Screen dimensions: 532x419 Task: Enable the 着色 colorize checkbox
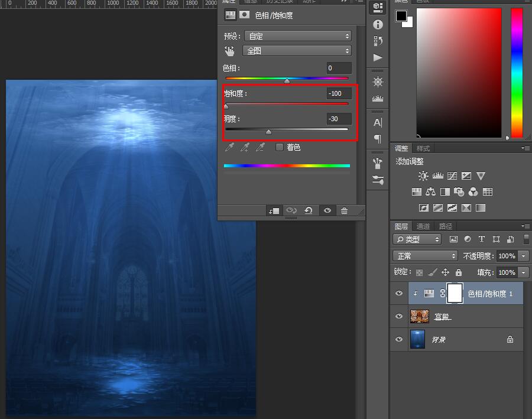point(279,147)
